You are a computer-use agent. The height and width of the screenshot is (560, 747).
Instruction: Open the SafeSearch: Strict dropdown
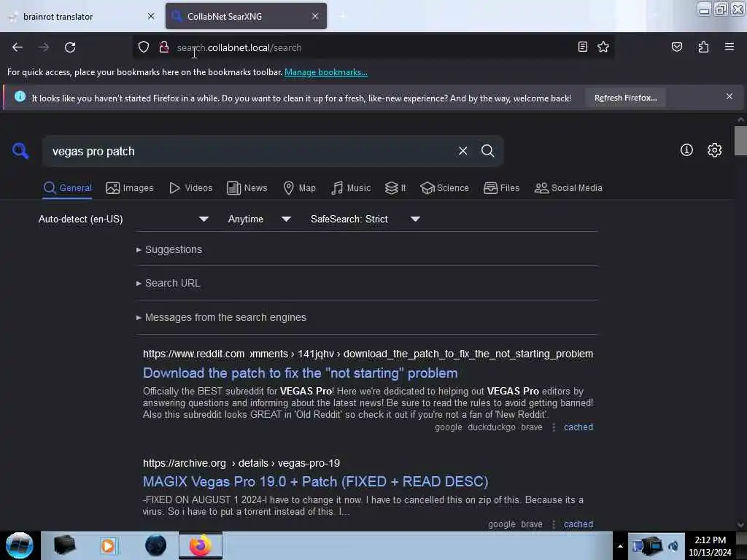[x=365, y=219]
